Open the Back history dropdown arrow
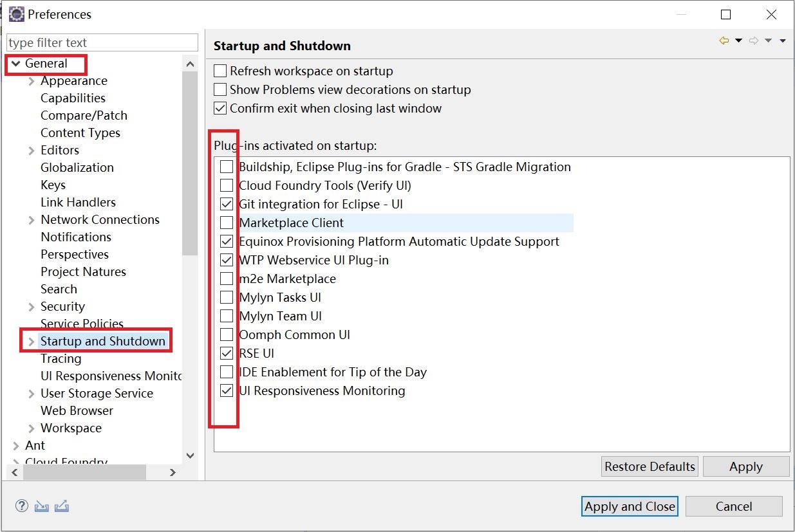Screen dimensions: 795x532 [738, 41]
